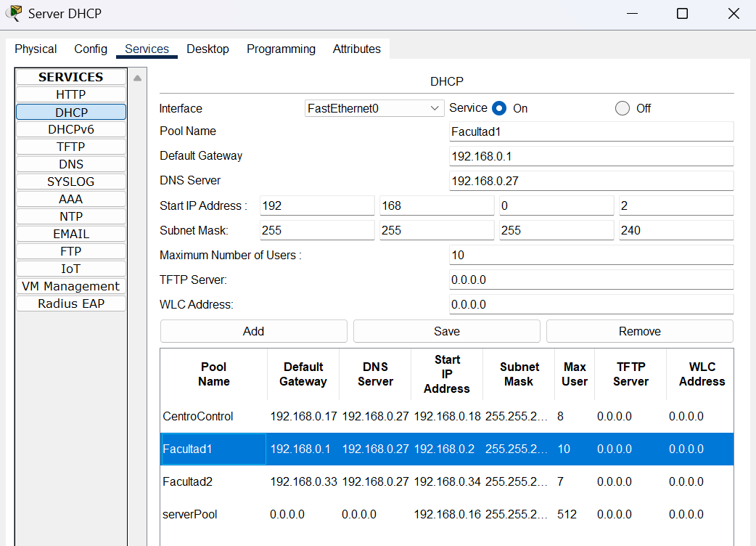
Task: Maximize the Server DHCP window
Action: click(682, 14)
